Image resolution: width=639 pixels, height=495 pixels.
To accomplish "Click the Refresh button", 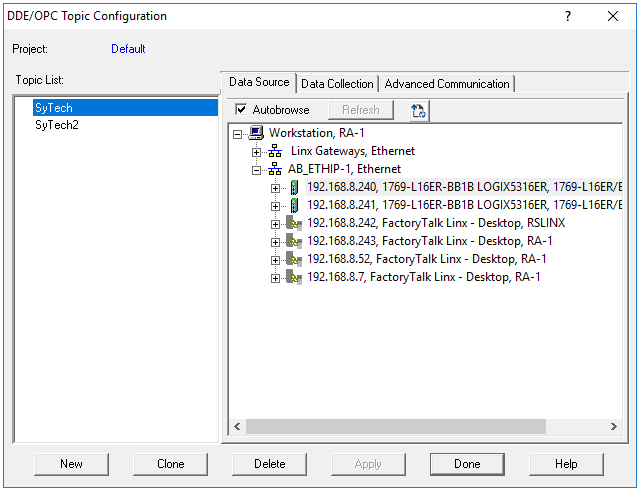I will pos(361,110).
